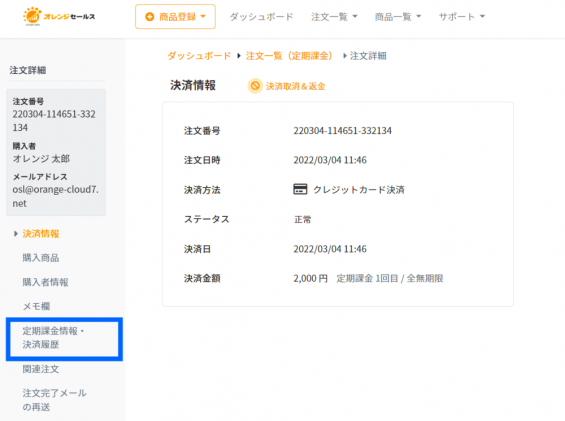Click the order number 220304-114651-332134 value

[342, 130]
